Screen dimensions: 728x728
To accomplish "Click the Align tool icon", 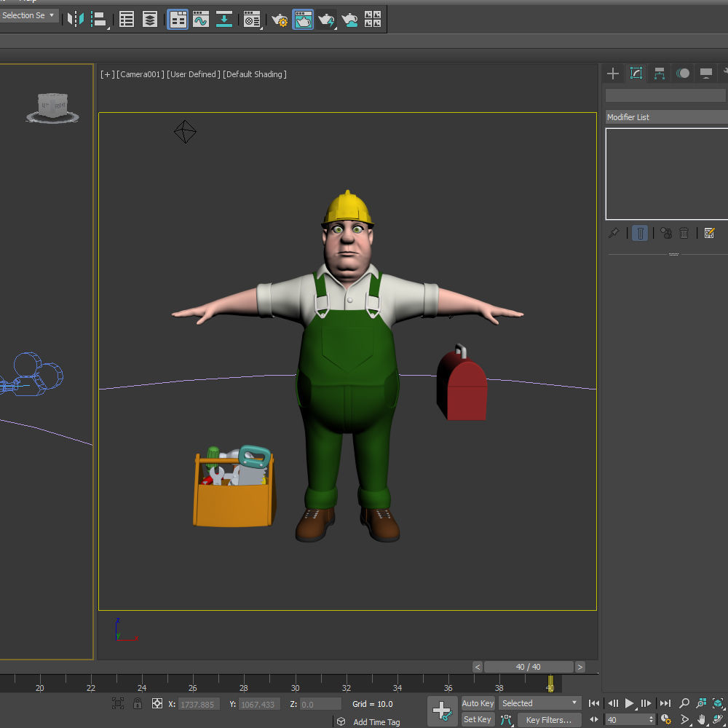I will [x=99, y=19].
